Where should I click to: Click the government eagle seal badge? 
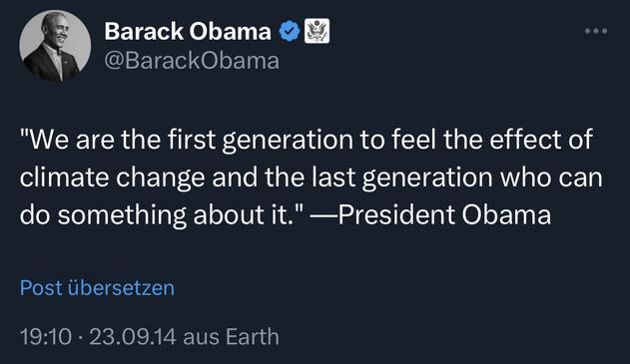point(316,31)
